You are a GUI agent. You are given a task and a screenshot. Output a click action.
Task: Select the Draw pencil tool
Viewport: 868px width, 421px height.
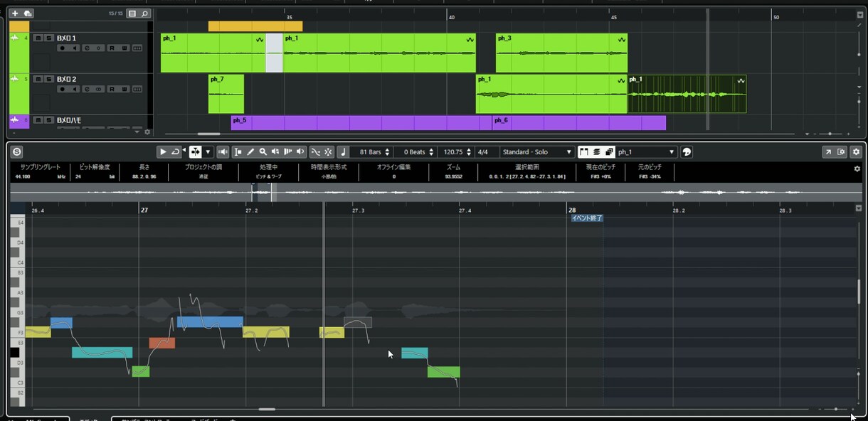coord(250,151)
